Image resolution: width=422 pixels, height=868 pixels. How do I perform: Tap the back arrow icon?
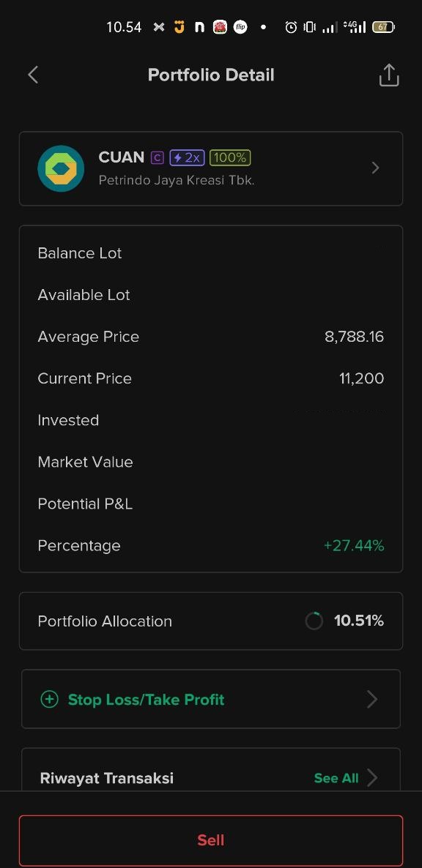coord(33,75)
